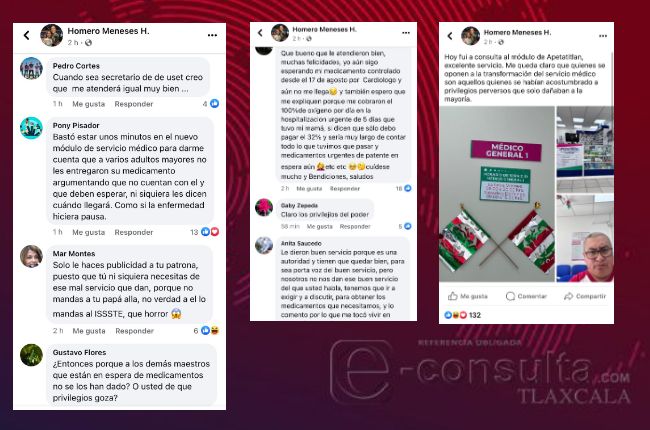The width and height of the screenshot is (650, 430).
Task: Open three-dots menu in left panel header
Action: (x=212, y=35)
